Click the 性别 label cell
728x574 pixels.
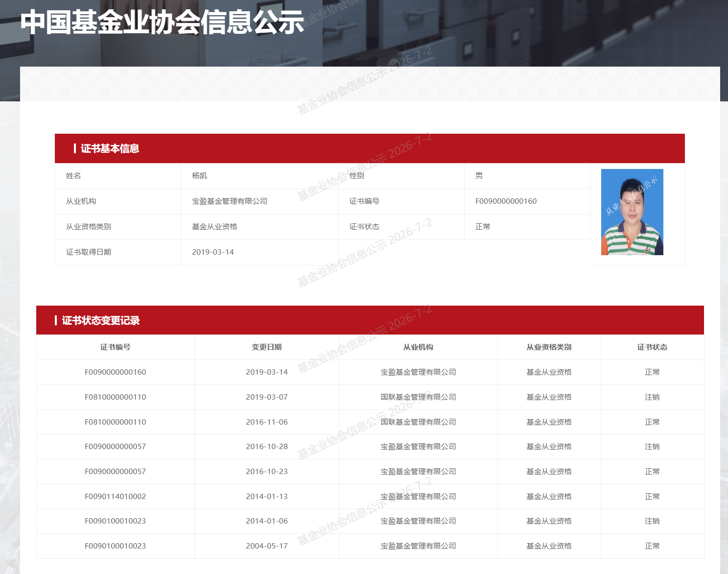tap(401, 176)
